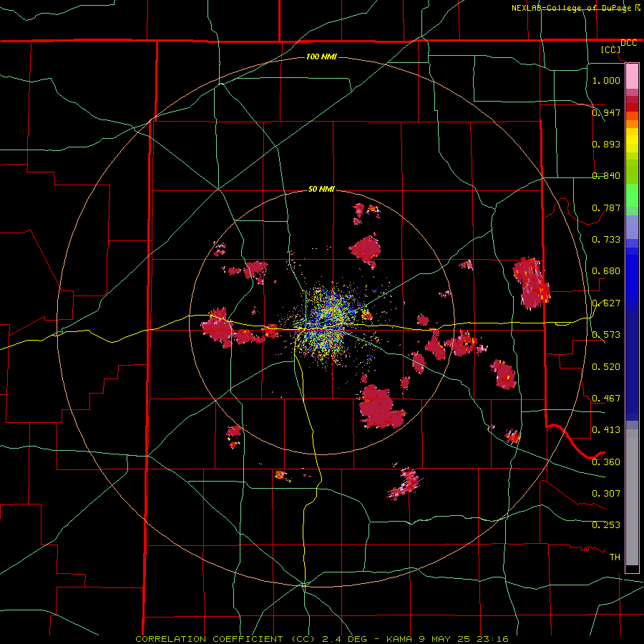Click the orange color bar segment
This screenshot has width=644, height=644.
(x=632, y=124)
